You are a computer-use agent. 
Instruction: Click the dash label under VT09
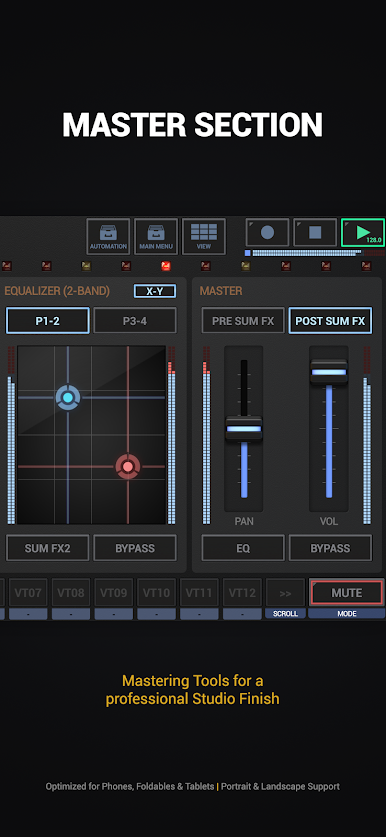(114, 614)
